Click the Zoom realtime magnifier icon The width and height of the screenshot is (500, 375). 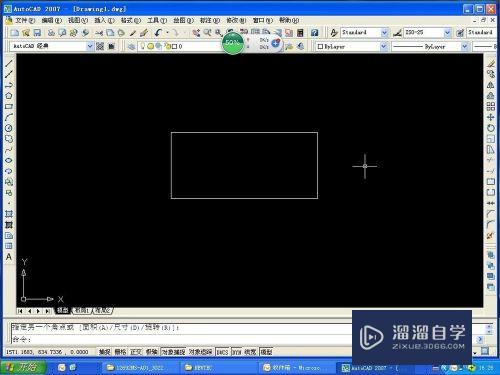[207, 33]
